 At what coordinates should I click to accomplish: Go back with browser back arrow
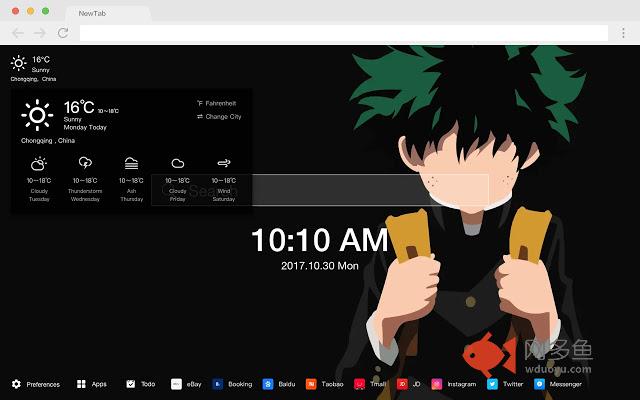[18, 33]
